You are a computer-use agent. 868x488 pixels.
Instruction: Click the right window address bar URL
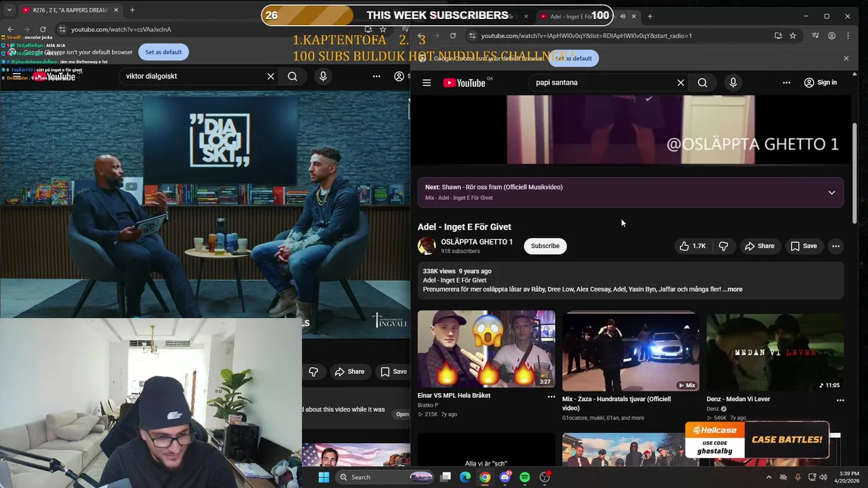coord(586,36)
